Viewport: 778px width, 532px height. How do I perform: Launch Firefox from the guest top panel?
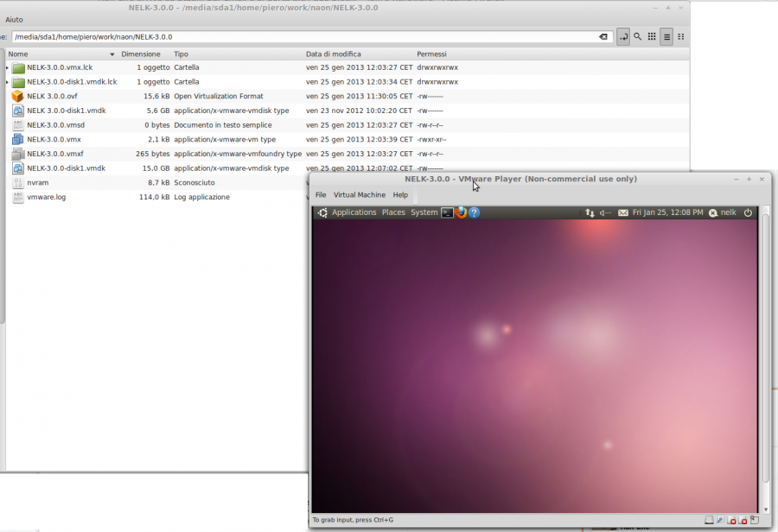tap(461, 212)
